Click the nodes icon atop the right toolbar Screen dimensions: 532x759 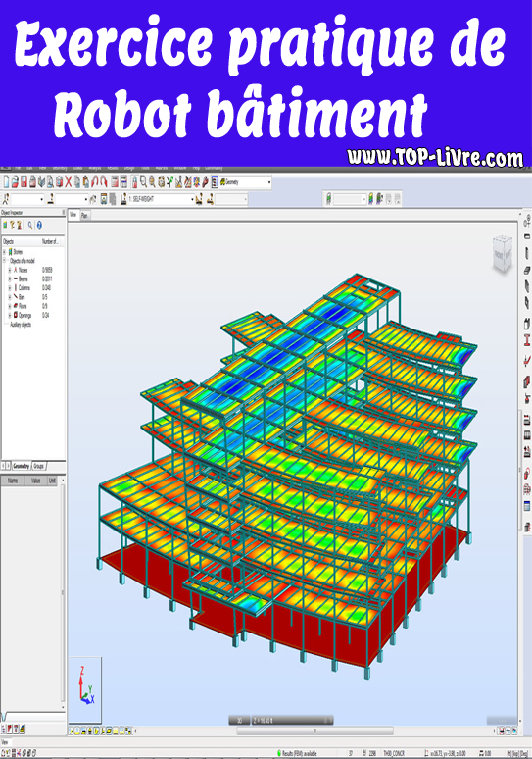(527, 221)
